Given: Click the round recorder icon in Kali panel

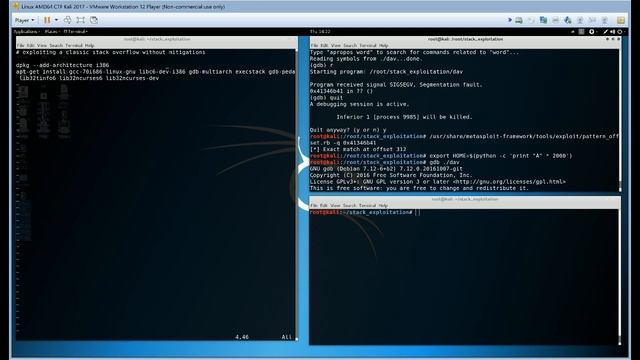Looking at the screenshot, I should point(591,31).
